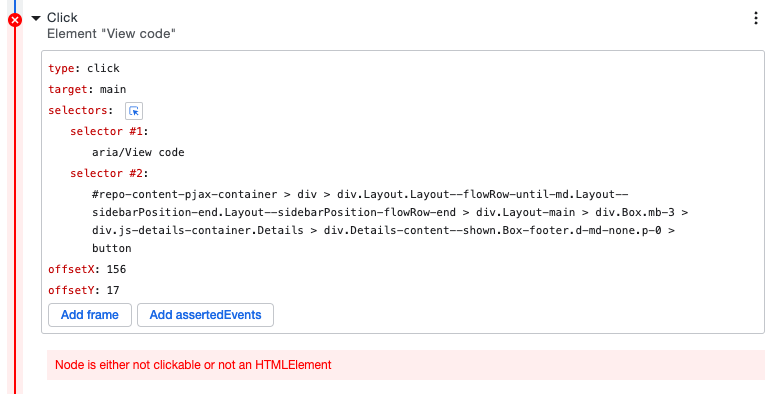Viewport: 772px width, 394px height.
Task: Select the 'Click' step title
Action: coord(62,18)
